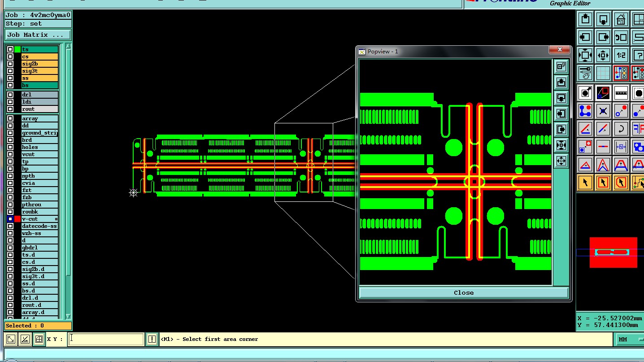
Task: Click the pan down icon in main toolbar
Action: [x=603, y=19]
